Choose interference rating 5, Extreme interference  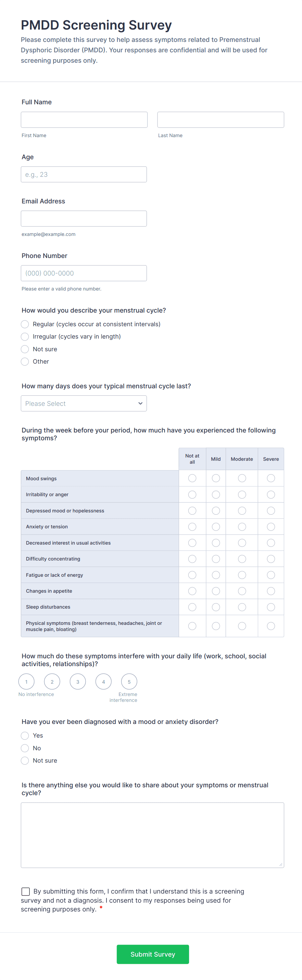(129, 682)
